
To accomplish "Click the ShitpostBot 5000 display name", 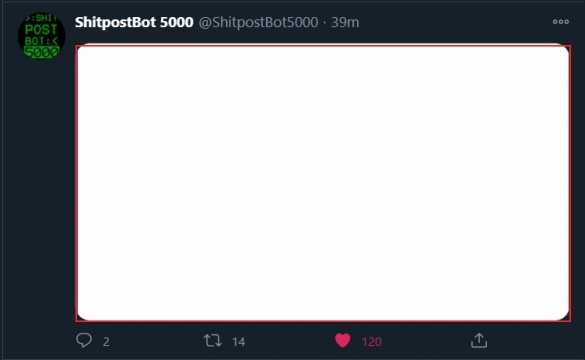I will (134, 22).
